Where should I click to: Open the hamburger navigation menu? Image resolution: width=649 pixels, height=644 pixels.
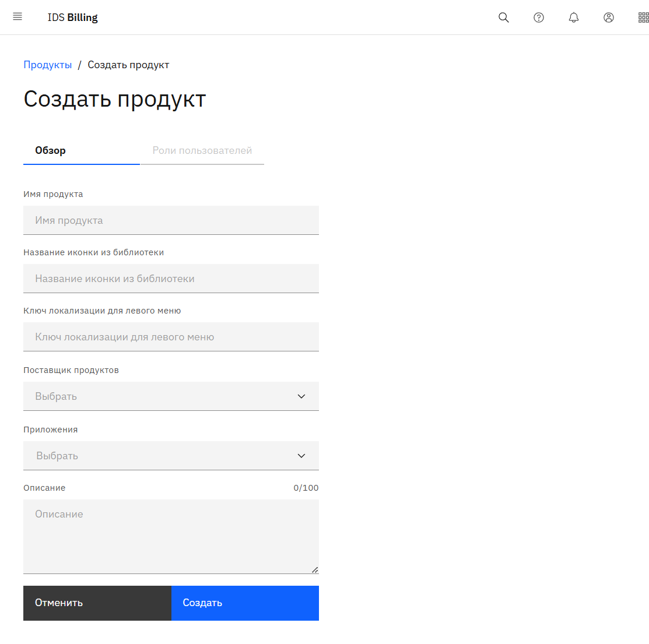point(17,17)
